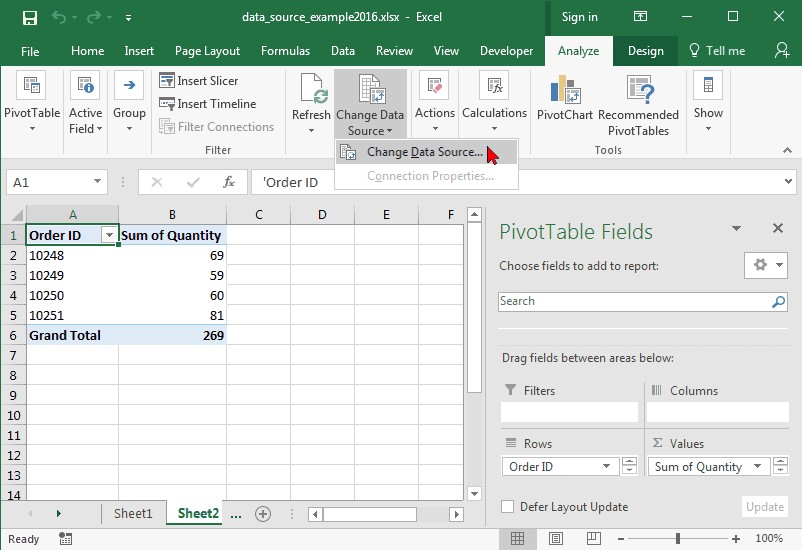The width and height of the screenshot is (802, 550).
Task: Open the Actions dropdown
Action: point(435,102)
